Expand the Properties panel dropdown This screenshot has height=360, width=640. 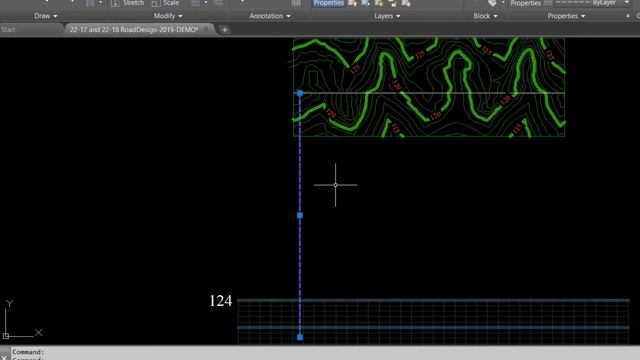(x=566, y=16)
